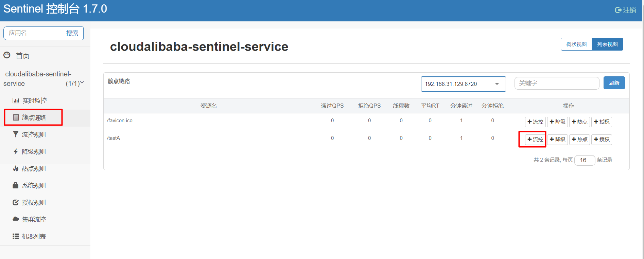Screen dimensions: 644x259
Task: Click the blue 刷新 refresh button
Action: coord(614,83)
